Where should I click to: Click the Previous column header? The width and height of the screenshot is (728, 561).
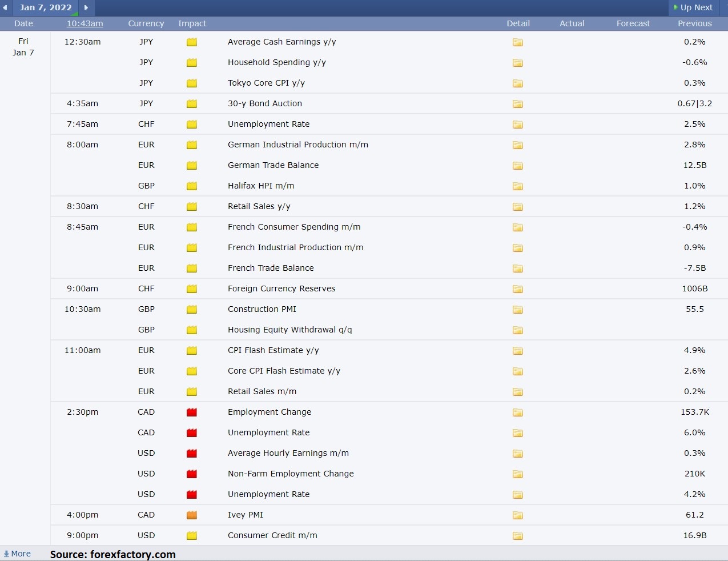tap(695, 23)
